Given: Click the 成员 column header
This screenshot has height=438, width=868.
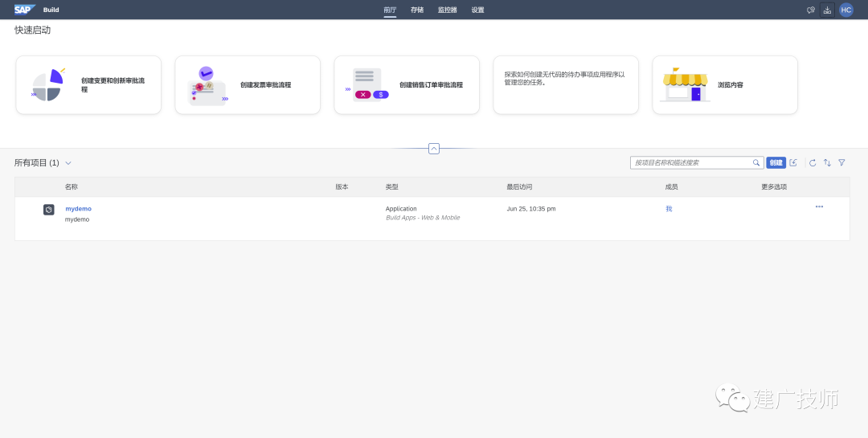Looking at the screenshot, I should tap(671, 187).
